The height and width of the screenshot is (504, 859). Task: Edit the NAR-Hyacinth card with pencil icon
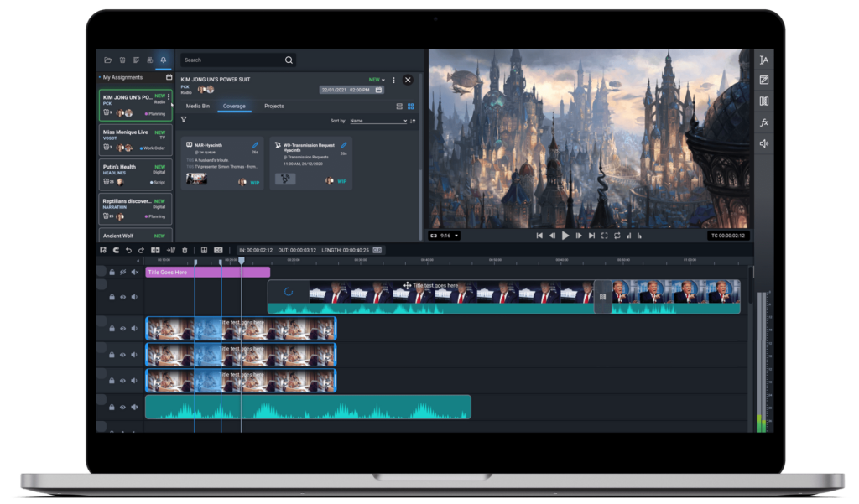256,145
